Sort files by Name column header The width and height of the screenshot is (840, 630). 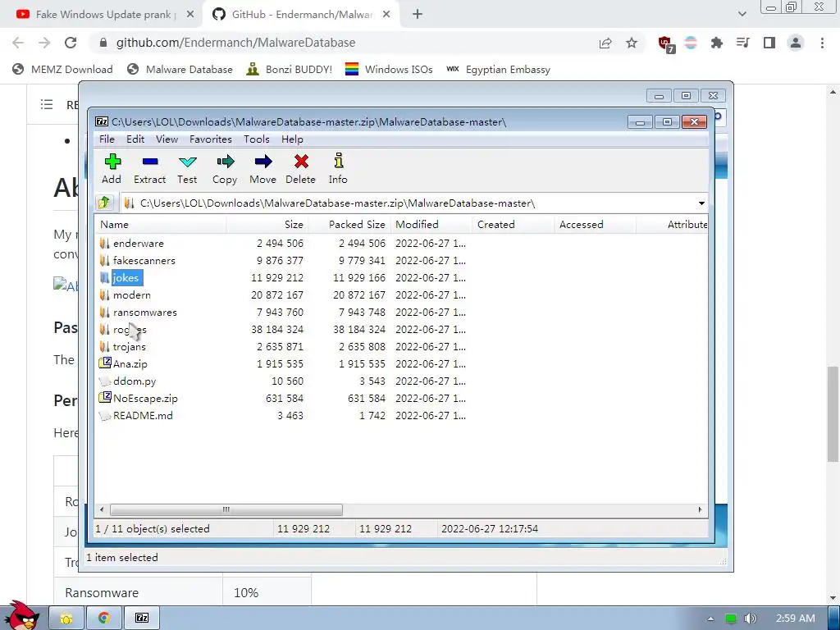pyautogui.click(x=161, y=225)
